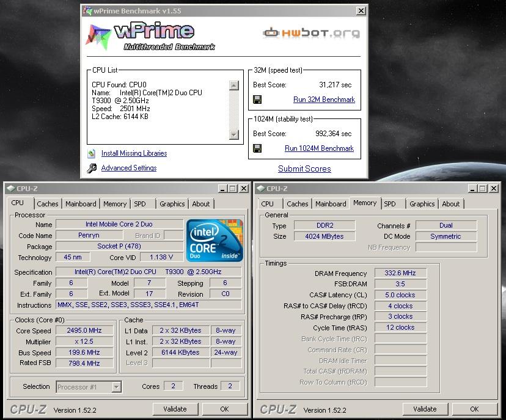Open the Processor #1 selection dropdown
The height and width of the screenshot is (420, 506).
point(117,387)
